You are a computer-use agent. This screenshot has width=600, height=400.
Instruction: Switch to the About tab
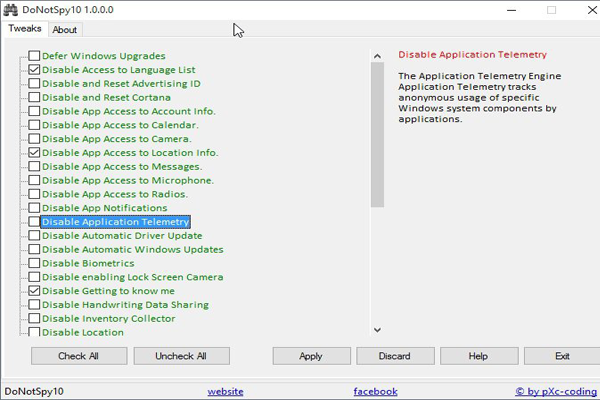tap(65, 29)
